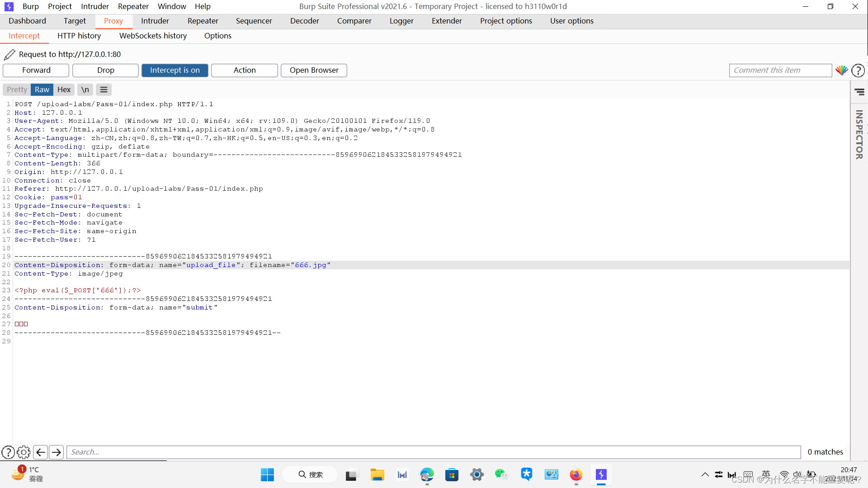Open HTTP history sub-tab
The height and width of the screenshot is (488, 868).
[x=79, y=36]
